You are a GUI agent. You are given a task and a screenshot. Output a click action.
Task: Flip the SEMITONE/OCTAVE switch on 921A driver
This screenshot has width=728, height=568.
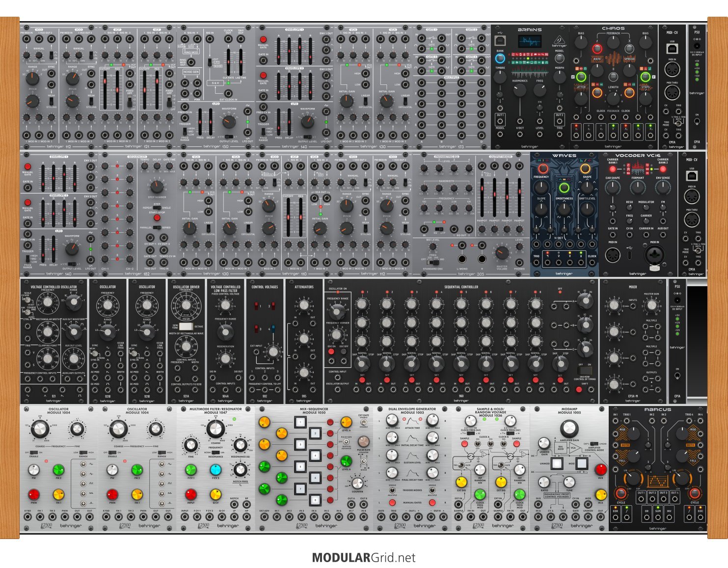click(186, 326)
